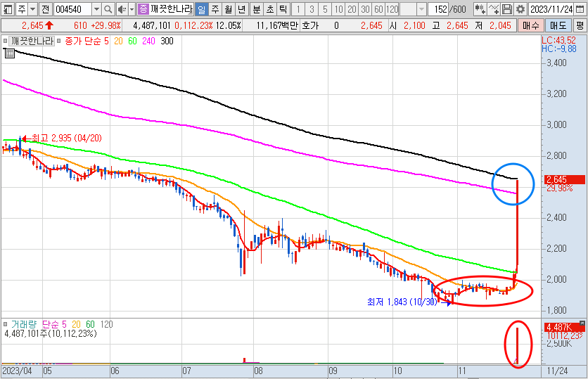Click the 평 button at right edge
The width and height of the screenshot is (588, 379).
click(x=580, y=25)
